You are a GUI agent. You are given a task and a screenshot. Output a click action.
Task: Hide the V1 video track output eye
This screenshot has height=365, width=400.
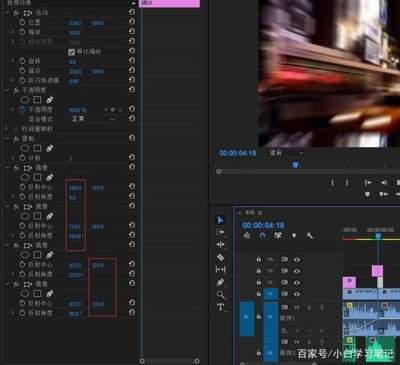tap(297, 294)
